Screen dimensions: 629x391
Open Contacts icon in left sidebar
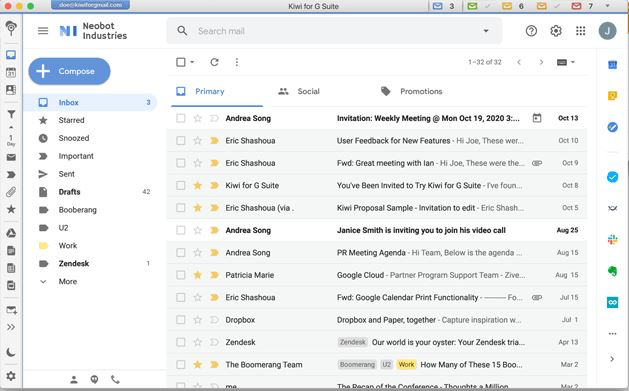[x=11, y=90]
